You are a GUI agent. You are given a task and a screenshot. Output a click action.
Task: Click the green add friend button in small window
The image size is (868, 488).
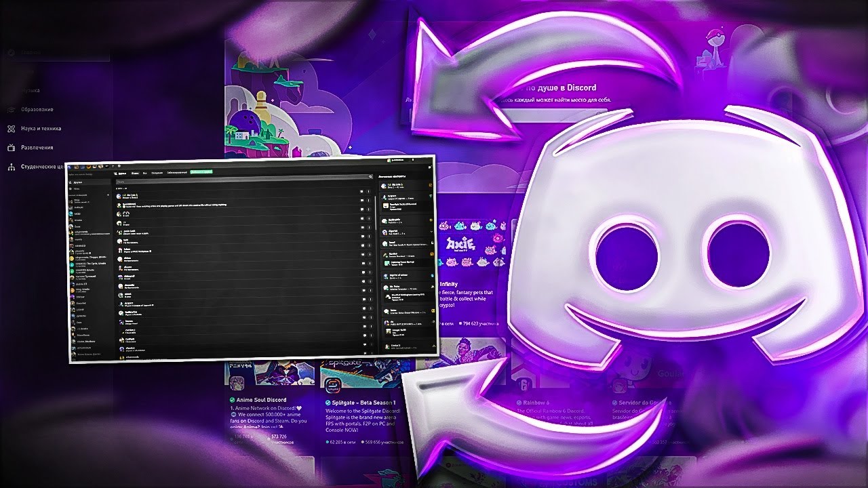point(201,172)
